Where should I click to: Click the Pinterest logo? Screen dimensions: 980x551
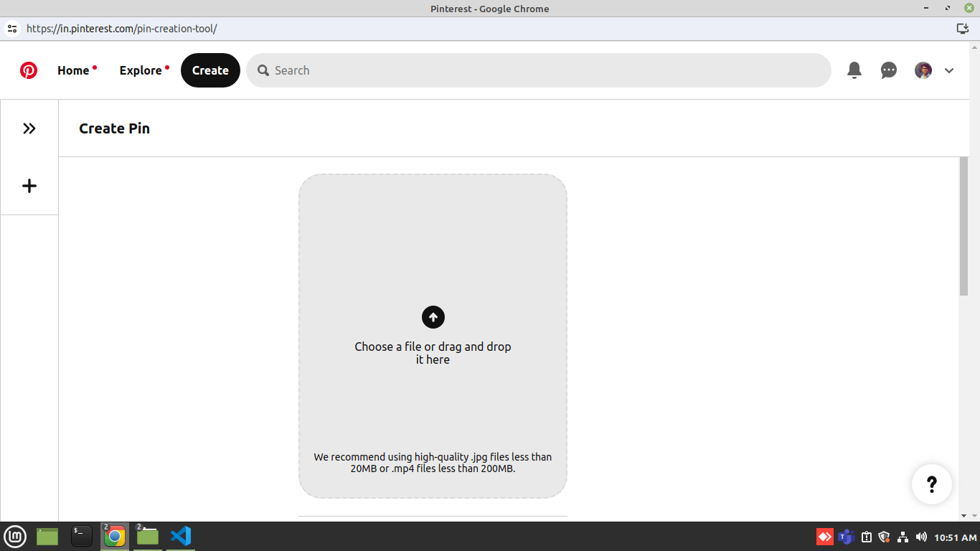coord(29,70)
